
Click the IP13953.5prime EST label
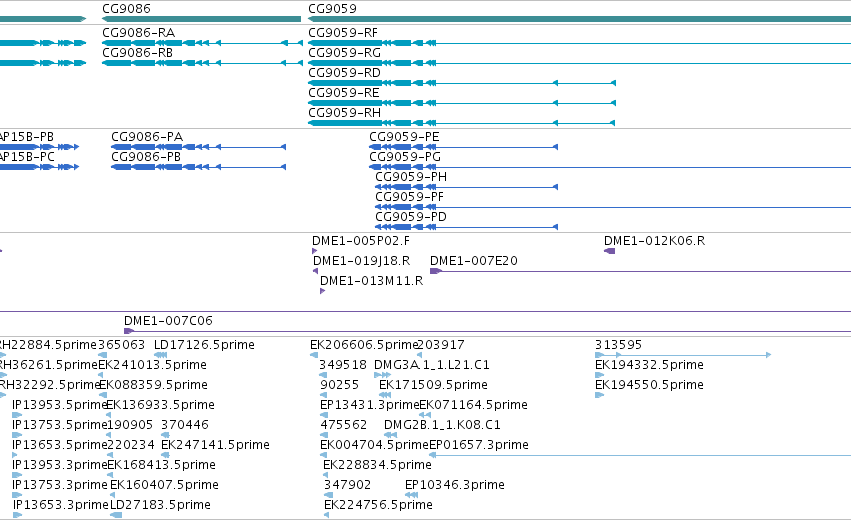point(59,405)
